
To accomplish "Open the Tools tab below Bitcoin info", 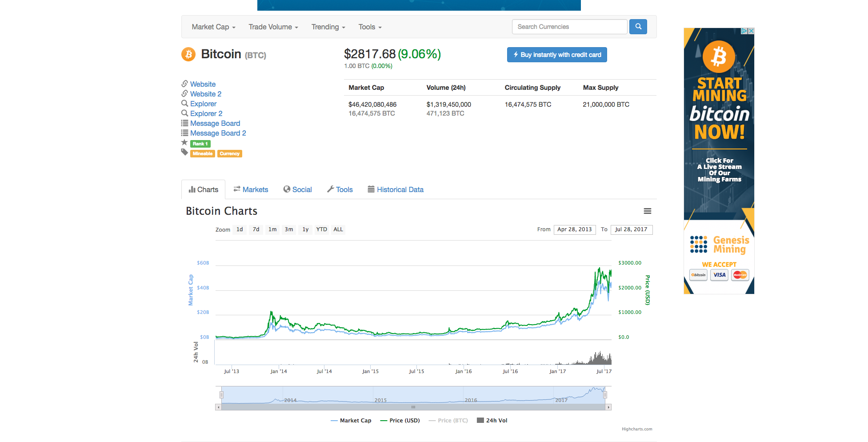I will (340, 189).
